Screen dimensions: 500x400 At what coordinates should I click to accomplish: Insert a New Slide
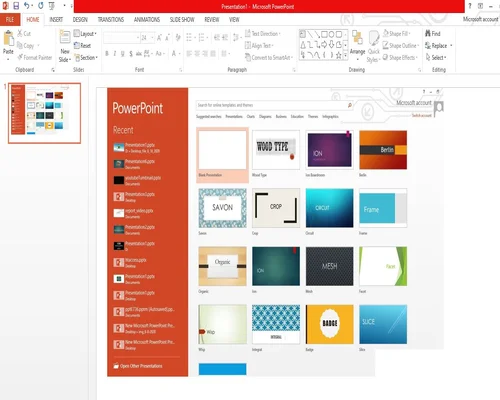(x=65, y=46)
